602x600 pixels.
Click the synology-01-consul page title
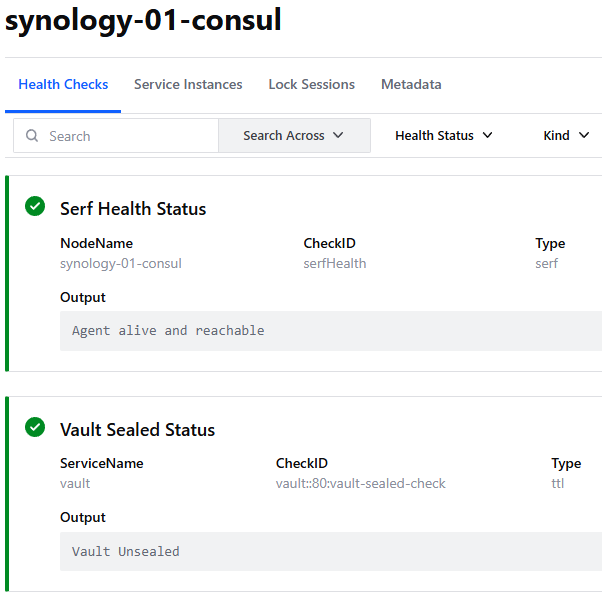pyautogui.click(x=143, y=20)
